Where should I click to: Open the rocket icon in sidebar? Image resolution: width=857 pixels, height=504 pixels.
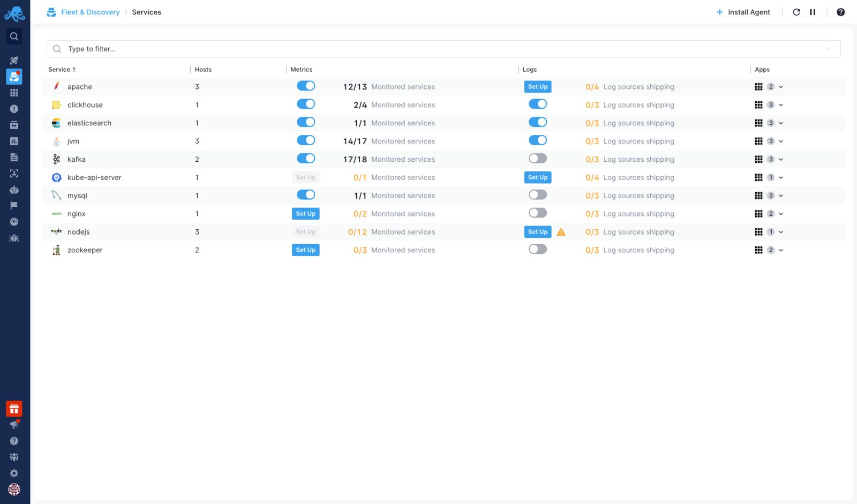tap(14, 60)
